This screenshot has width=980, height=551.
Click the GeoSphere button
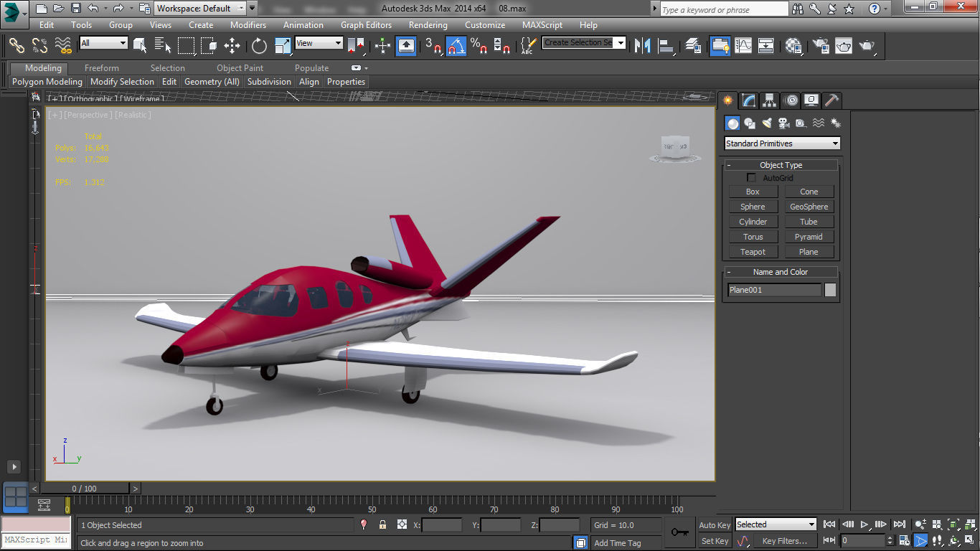pos(809,207)
